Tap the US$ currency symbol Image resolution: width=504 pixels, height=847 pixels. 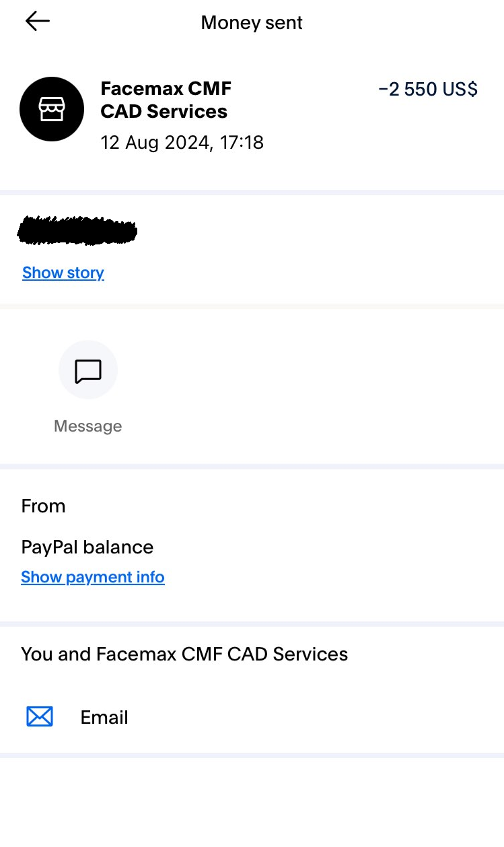(x=461, y=90)
